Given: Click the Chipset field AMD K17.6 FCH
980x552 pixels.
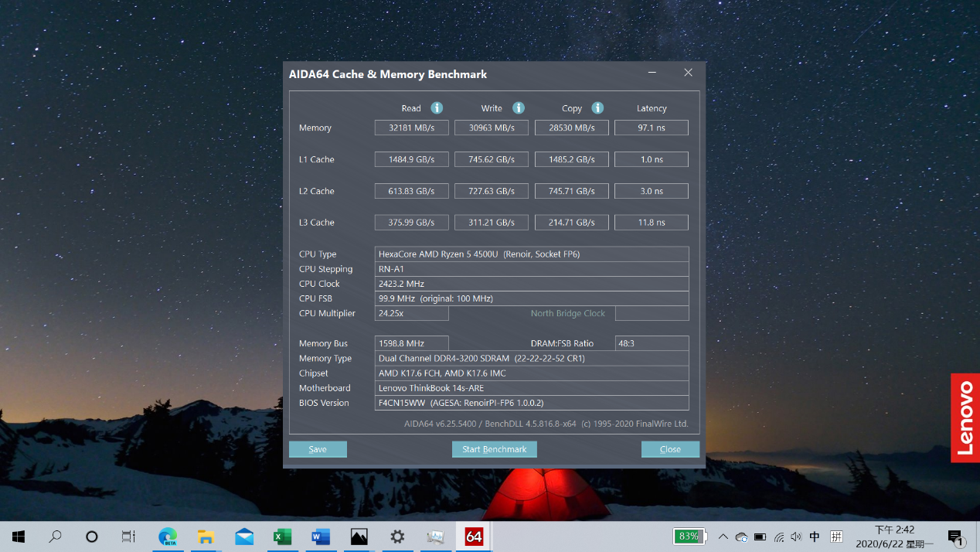Looking at the screenshot, I should click(532, 373).
